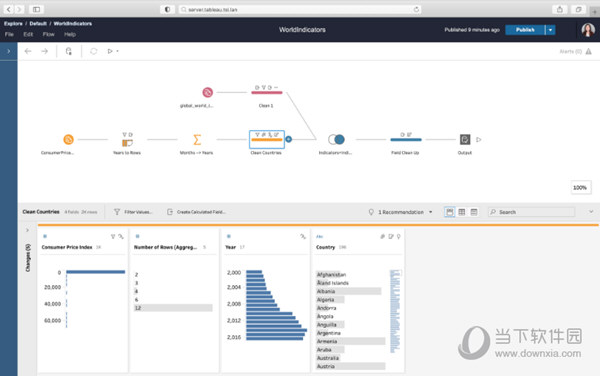Run the Output step play icon
600x376 pixels.
pyautogui.click(x=478, y=140)
